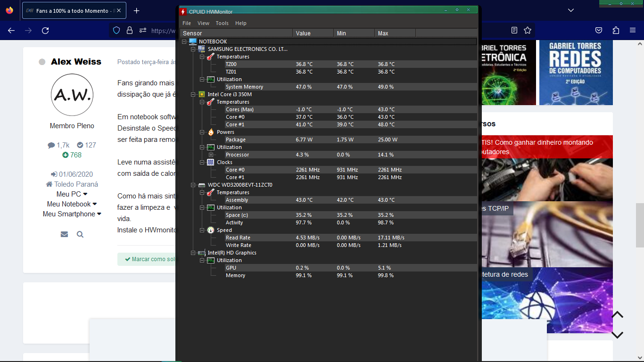Expand the Processor utilization row
644x362 pixels.
click(211, 155)
